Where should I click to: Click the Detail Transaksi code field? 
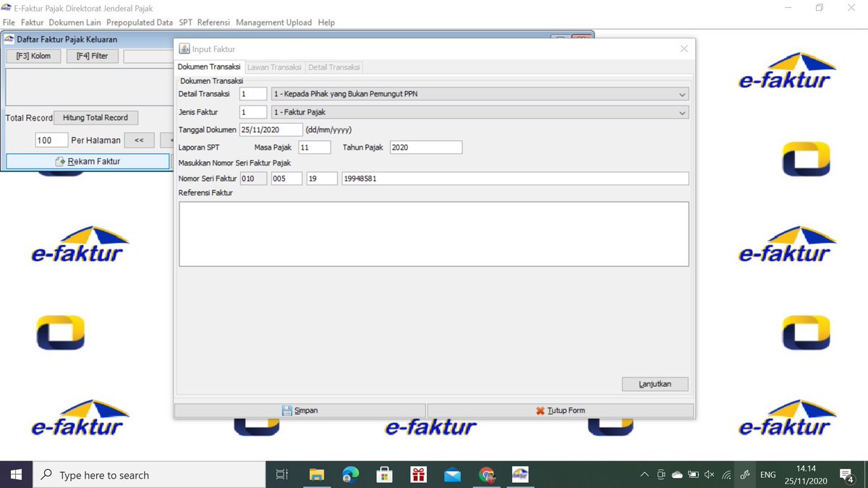tap(253, 94)
